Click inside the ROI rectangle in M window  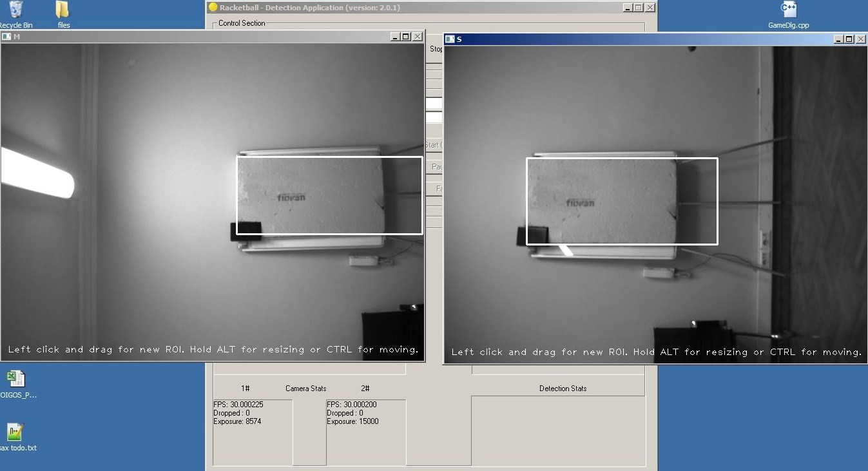[x=329, y=195]
